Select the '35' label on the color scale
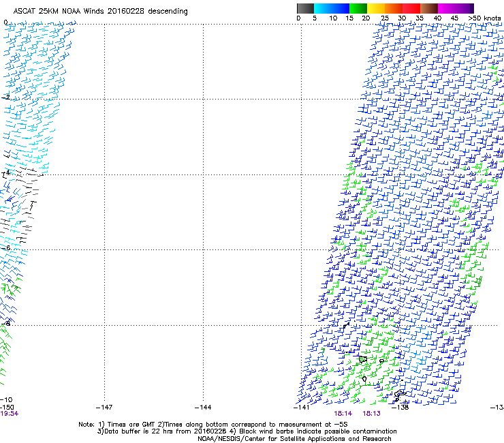 420,18
